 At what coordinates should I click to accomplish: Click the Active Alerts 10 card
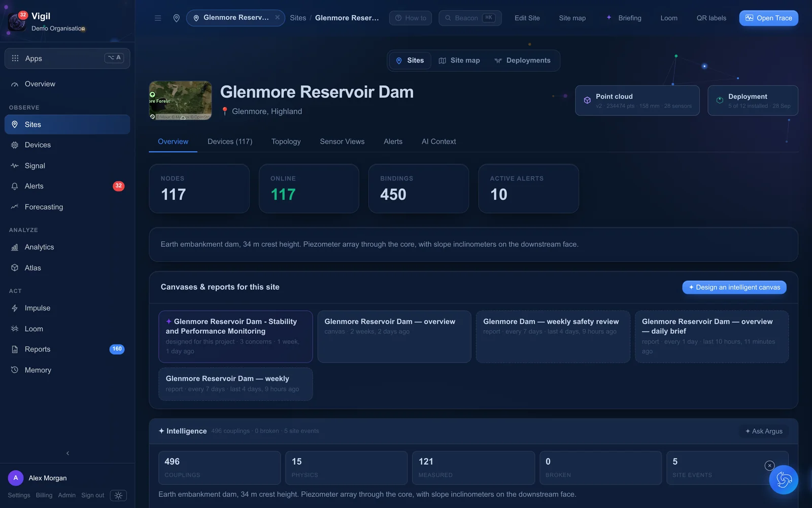click(528, 188)
